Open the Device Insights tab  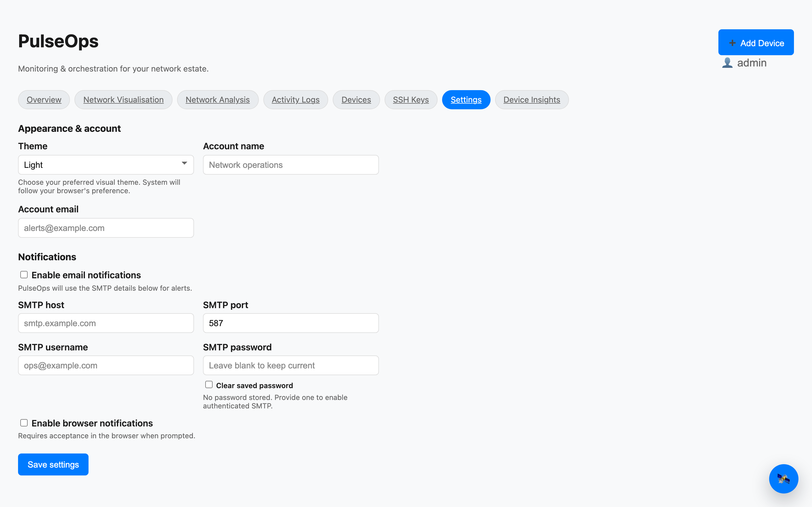pyautogui.click(x=531, y=100)
